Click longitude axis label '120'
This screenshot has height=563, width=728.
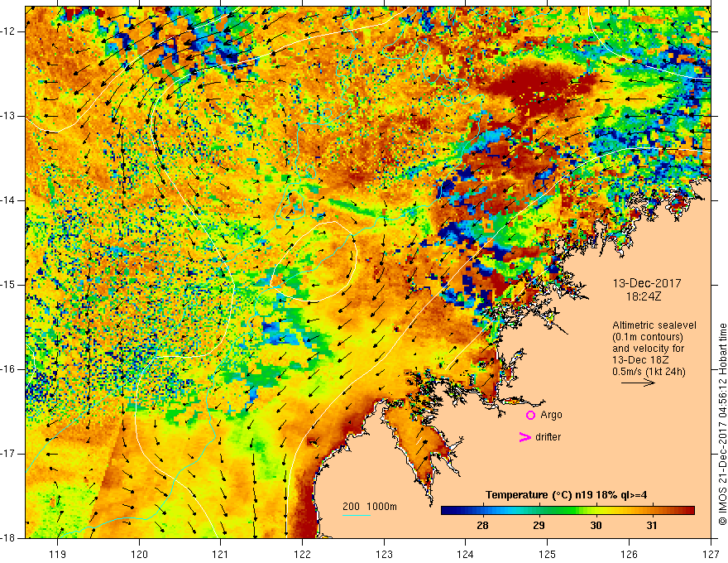(x=139, y=554)
